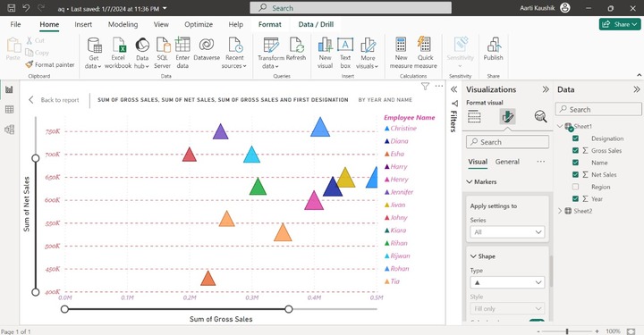Insert a New visual
This screenshot has width=644, height=335.
point(325,54)
